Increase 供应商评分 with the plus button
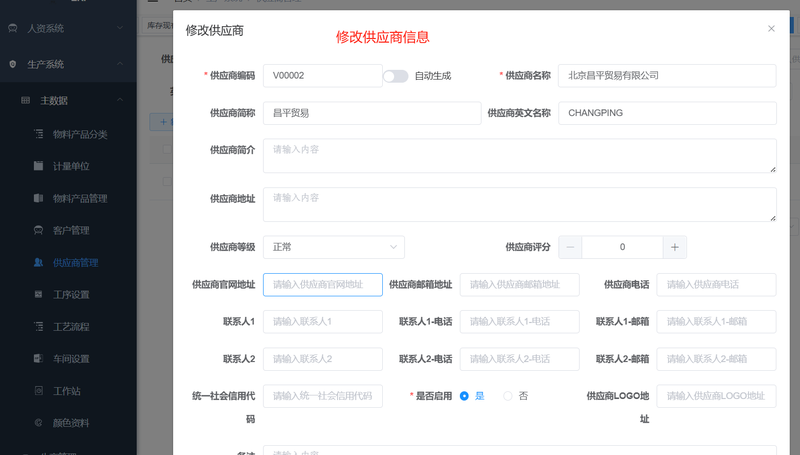The width and height of the screenshot is (800, 455). pos(674,247)
